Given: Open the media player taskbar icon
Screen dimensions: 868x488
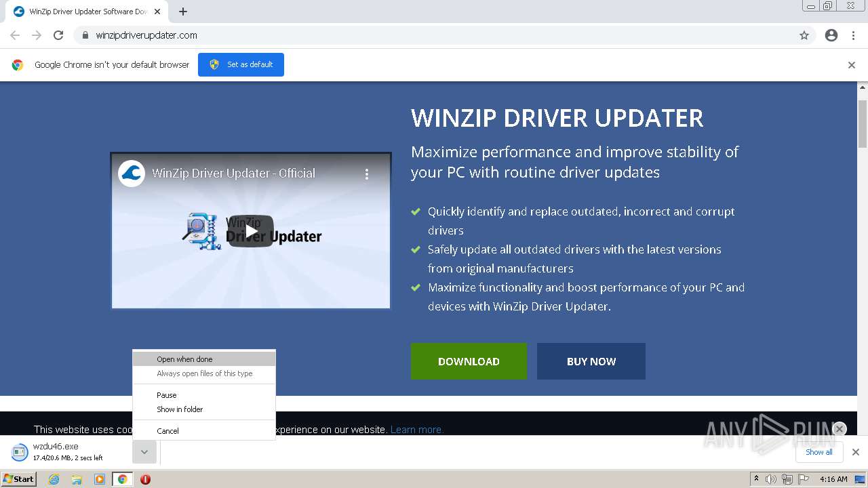Looking at the screenshot, I should pos(100,479).
